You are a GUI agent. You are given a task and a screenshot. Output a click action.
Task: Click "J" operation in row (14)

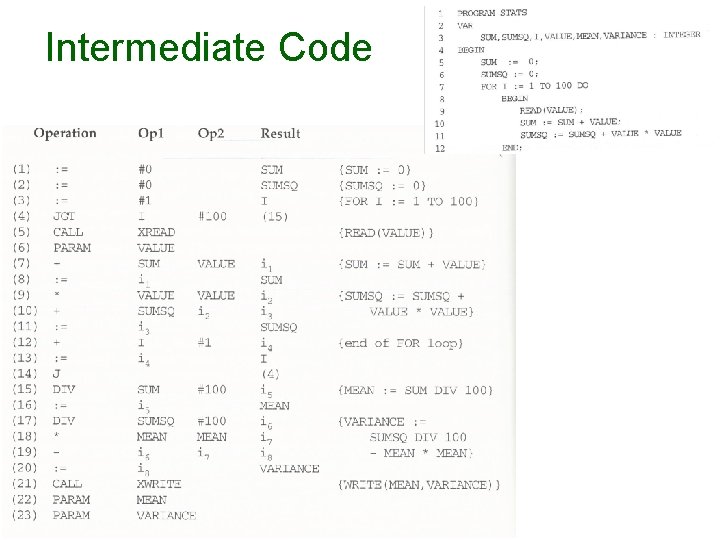[56, 374]
